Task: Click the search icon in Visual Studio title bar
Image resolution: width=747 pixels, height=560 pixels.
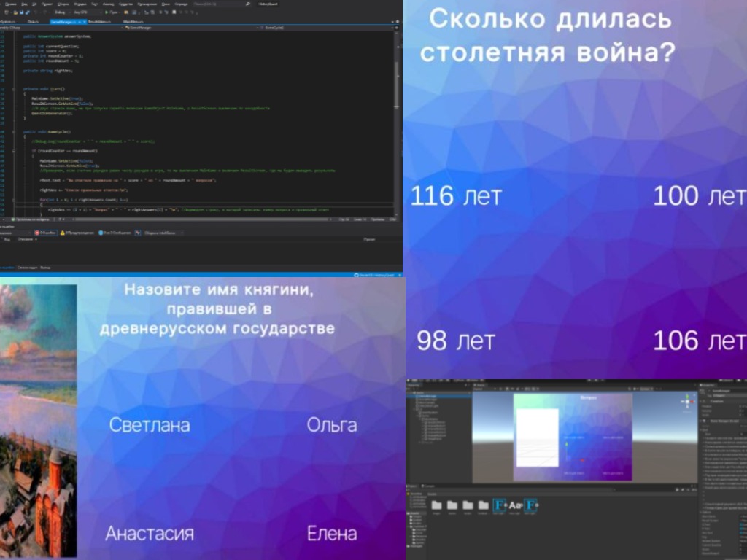Action: click(247, 5)
